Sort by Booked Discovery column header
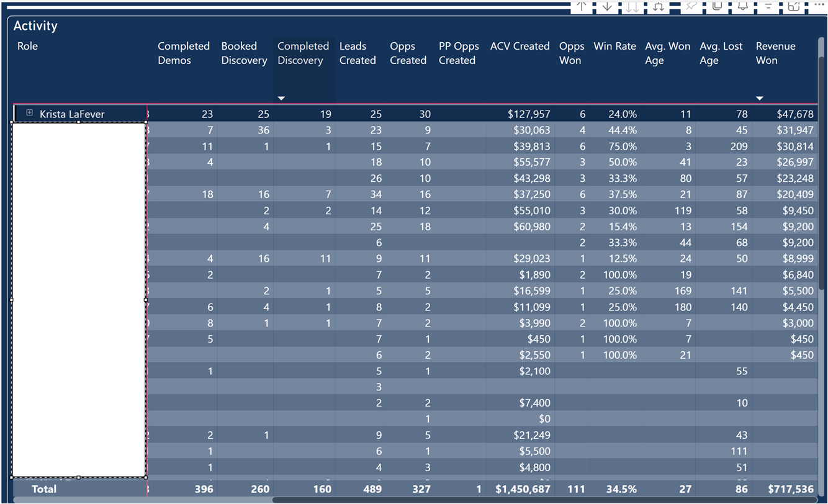This screenshot has width=828, height=504. pos(244,53)
